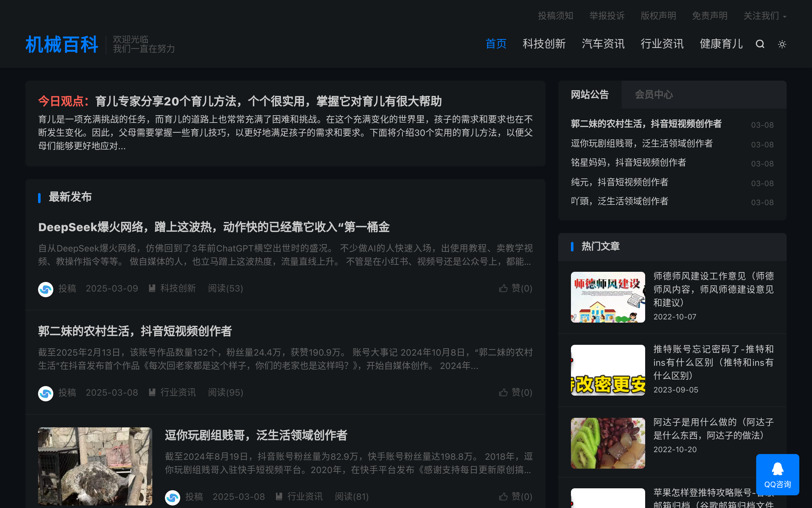Image resolution: width=812 pixels, height=508 pixels.
Task: Click date 2022-10-20 under 阿达子 article
Action: pyautogui.click(x=675, y=450)
